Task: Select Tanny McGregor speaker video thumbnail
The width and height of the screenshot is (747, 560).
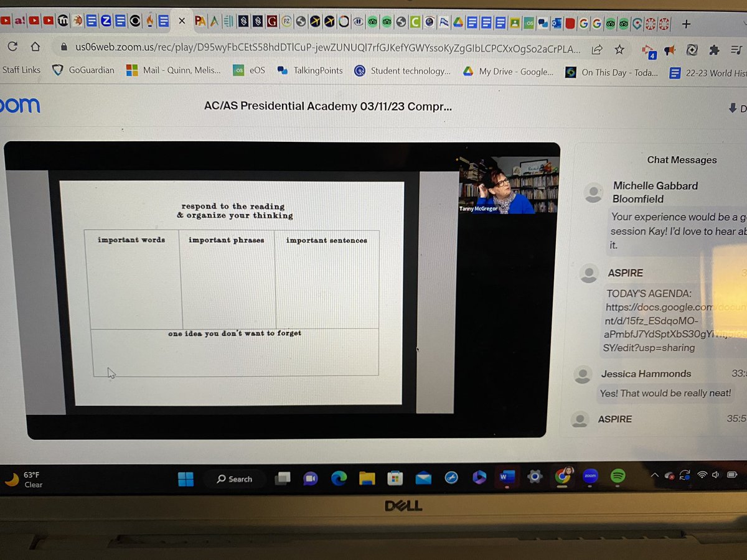Action: pos(509,185)
